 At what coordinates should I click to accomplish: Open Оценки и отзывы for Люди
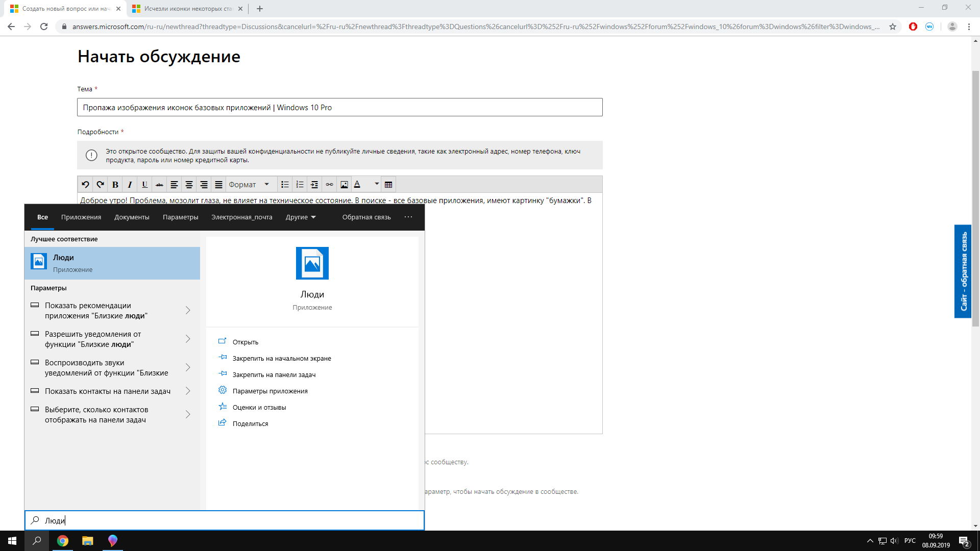click(x=259, y=407)
